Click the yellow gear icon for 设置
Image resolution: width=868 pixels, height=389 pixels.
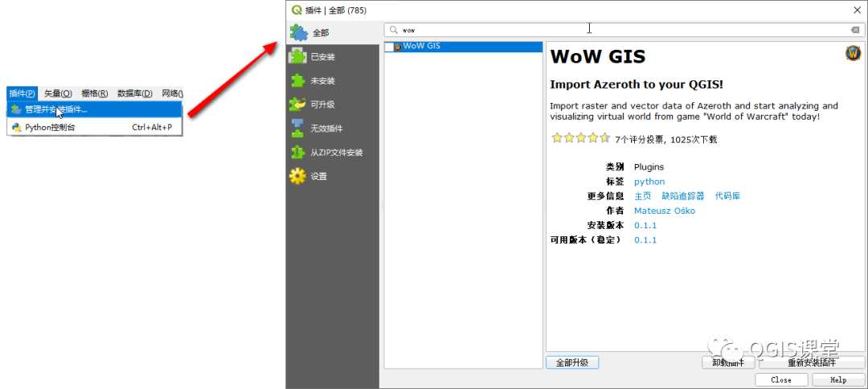point(298,177)
